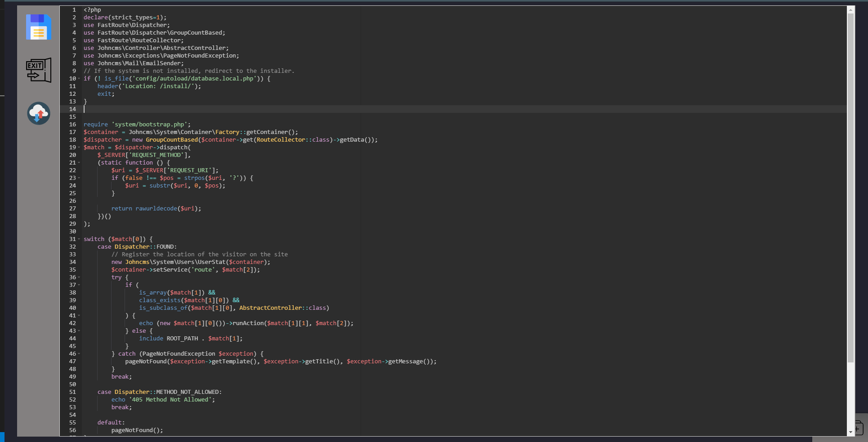Click line number 30 in the gutter
The height and width of the screenshot is (442, 868).
[x=72, y=232]
